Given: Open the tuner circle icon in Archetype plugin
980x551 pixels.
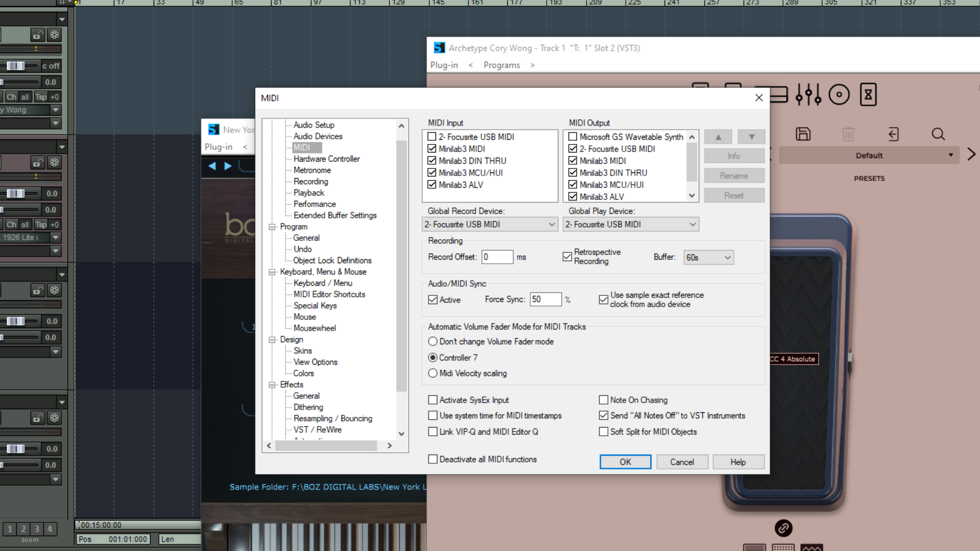Looking at the screenshot, I should (x=839, y=94).
